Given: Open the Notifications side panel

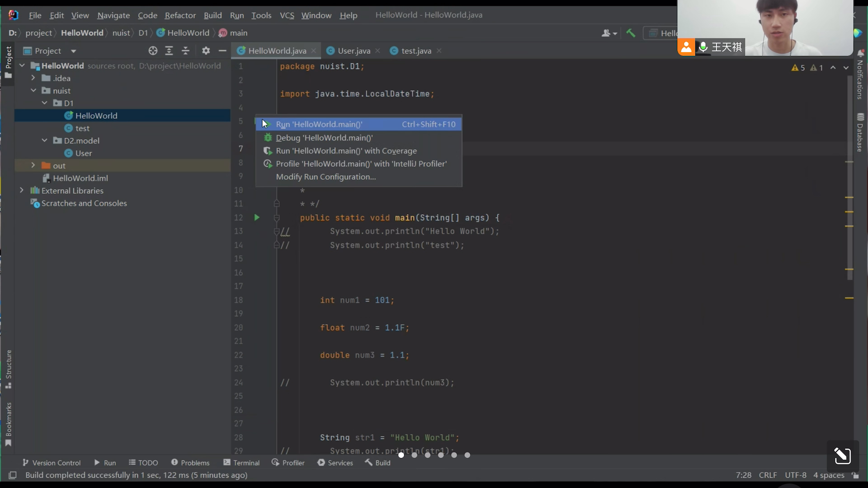Looking at the screenshot, I should click(x=860, y=75).
